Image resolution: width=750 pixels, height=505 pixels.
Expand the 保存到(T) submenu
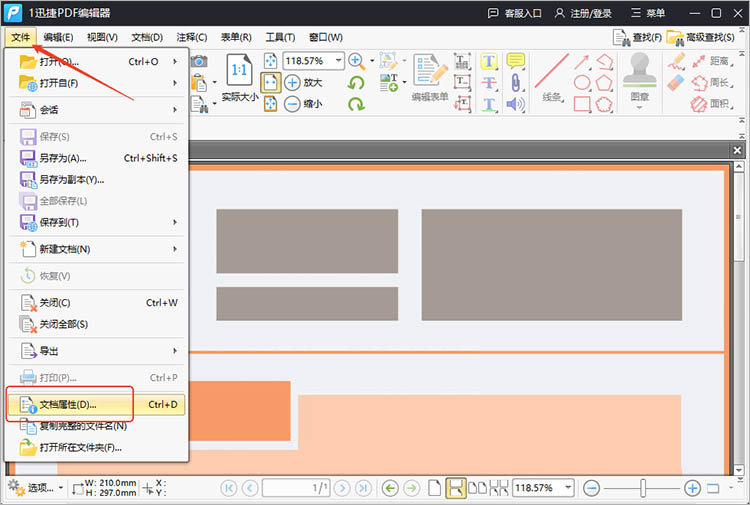[x=96, y=222]
